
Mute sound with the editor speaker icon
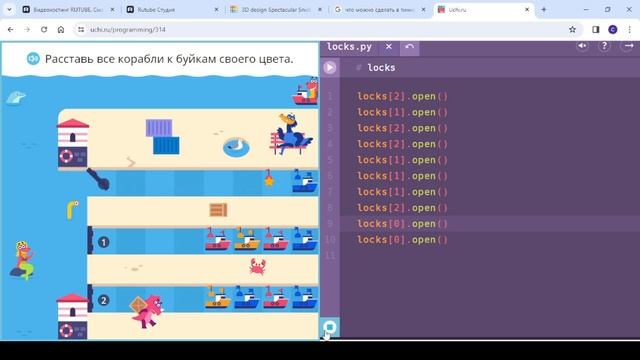582,46
